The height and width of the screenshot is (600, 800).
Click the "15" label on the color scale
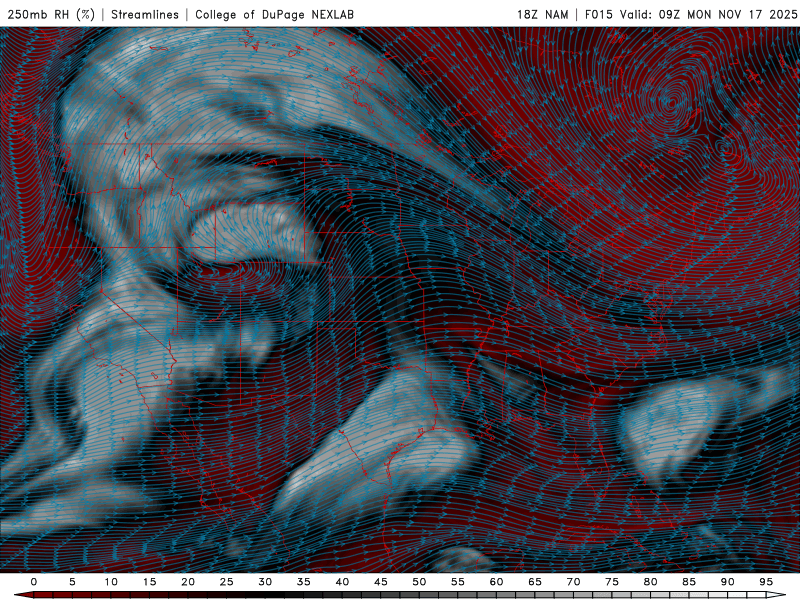point(149,582)
